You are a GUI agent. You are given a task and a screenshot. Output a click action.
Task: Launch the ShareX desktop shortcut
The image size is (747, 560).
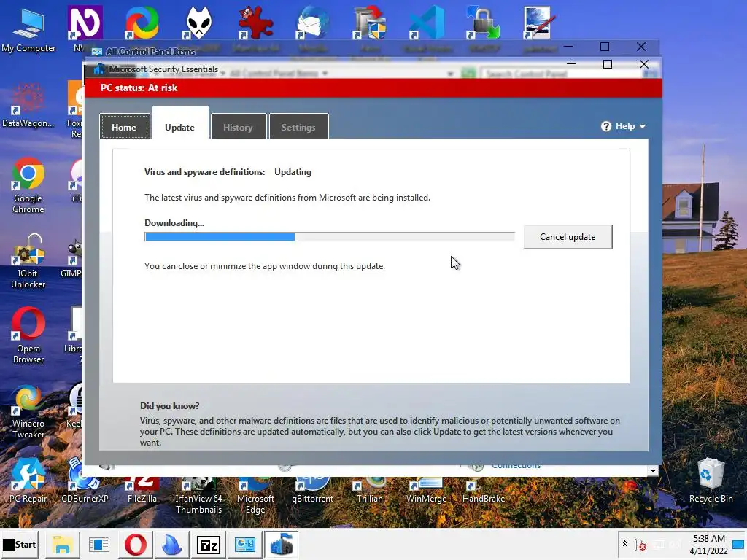(142, 23)
